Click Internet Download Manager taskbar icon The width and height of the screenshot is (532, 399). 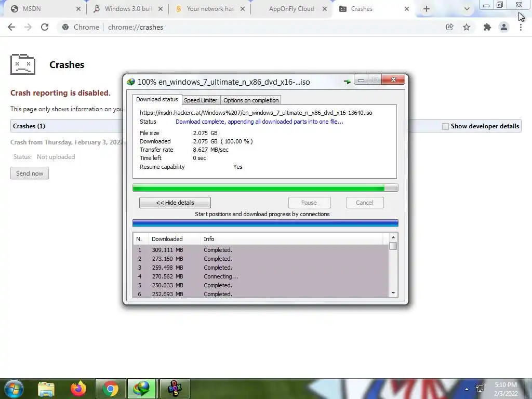point(142,389)
